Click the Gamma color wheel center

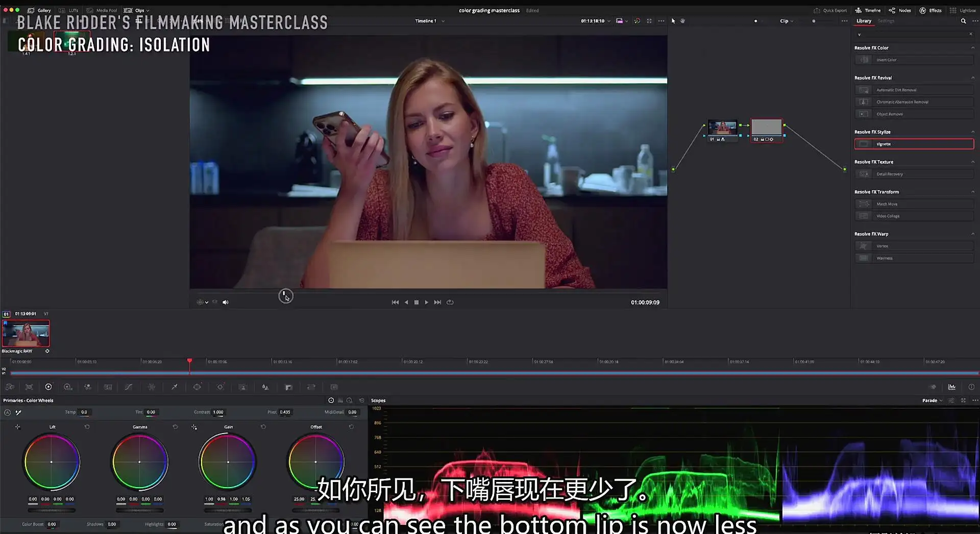click(139, 462)
